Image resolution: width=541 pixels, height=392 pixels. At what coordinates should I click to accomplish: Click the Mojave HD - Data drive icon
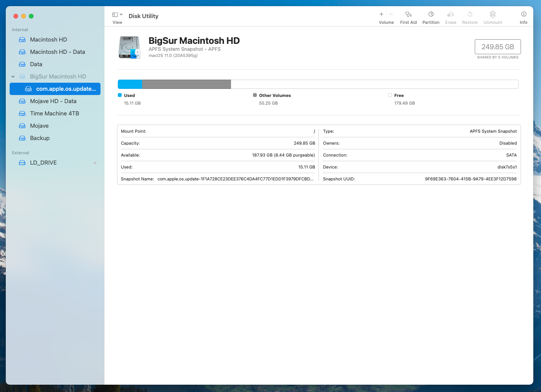22,101
